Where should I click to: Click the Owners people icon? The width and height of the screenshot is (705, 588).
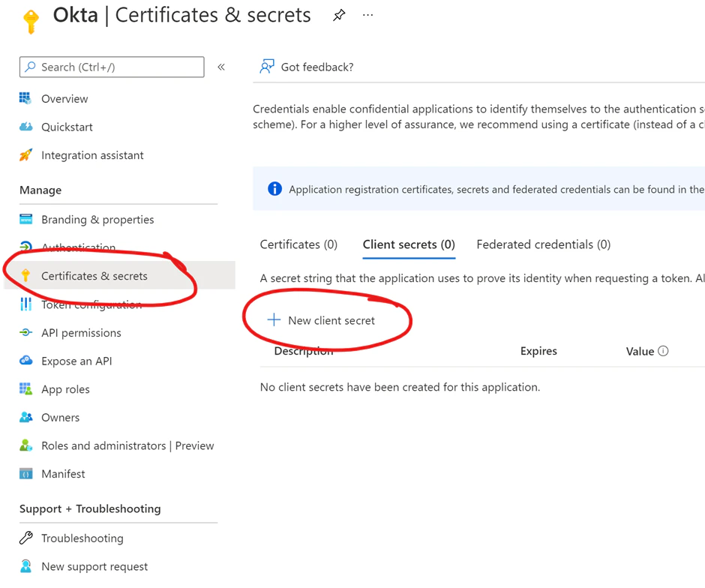[25, 418]
